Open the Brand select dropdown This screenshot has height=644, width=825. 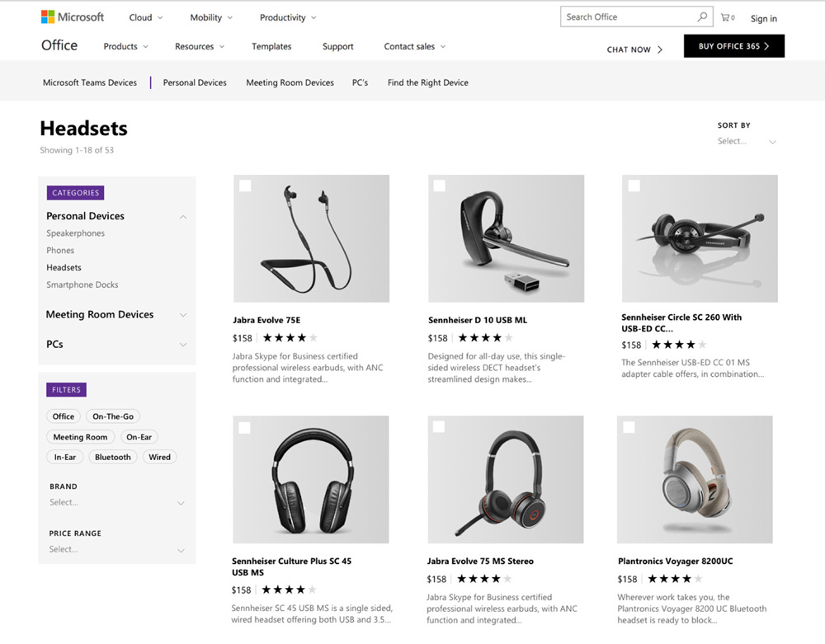tap(117, 502)
